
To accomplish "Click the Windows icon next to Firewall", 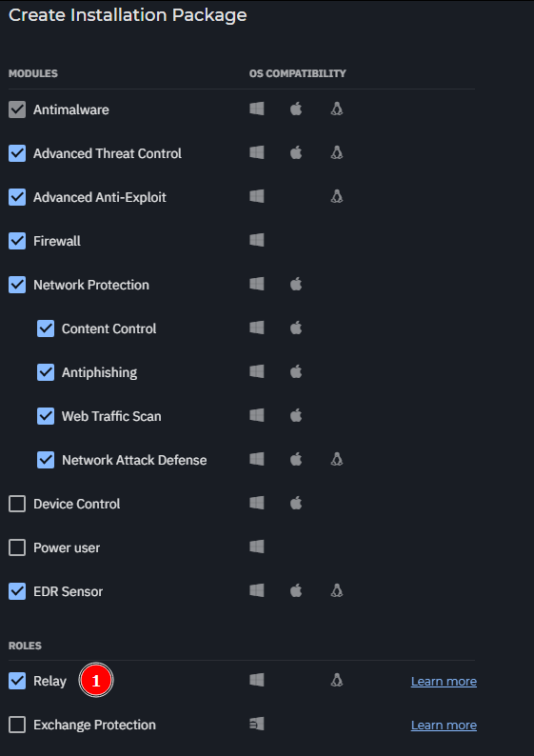I will click(x=257, y=240).
